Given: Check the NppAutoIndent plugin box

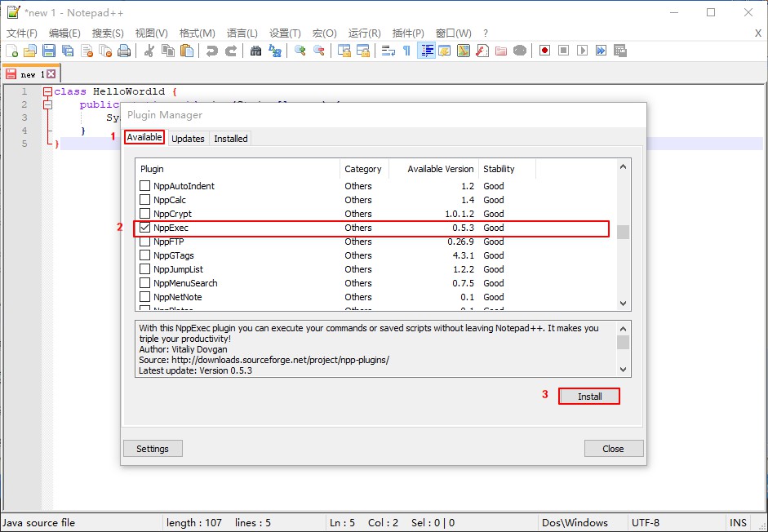Looking at the screenshot, I should (x=144, y=186).
